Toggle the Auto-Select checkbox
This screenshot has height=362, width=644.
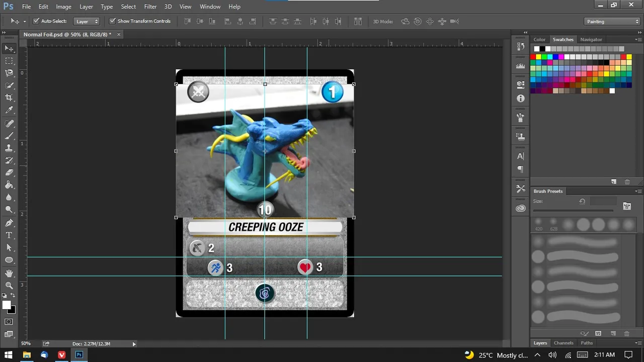(x=36, y=21)
